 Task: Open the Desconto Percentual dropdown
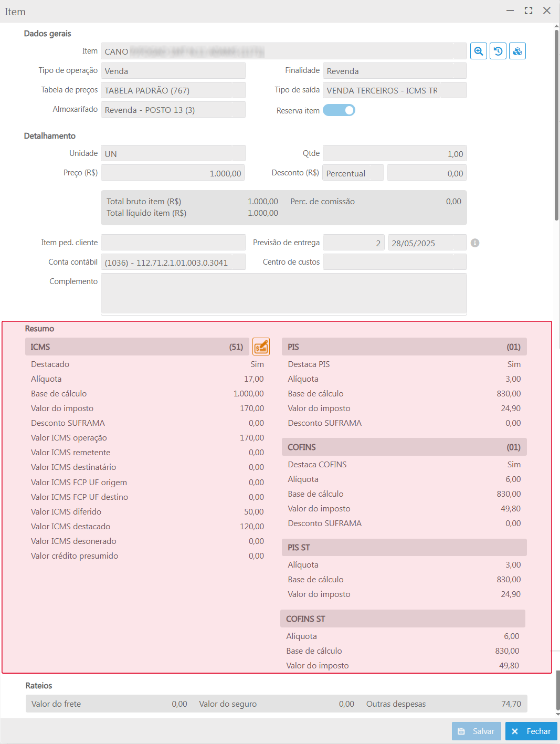353,173
